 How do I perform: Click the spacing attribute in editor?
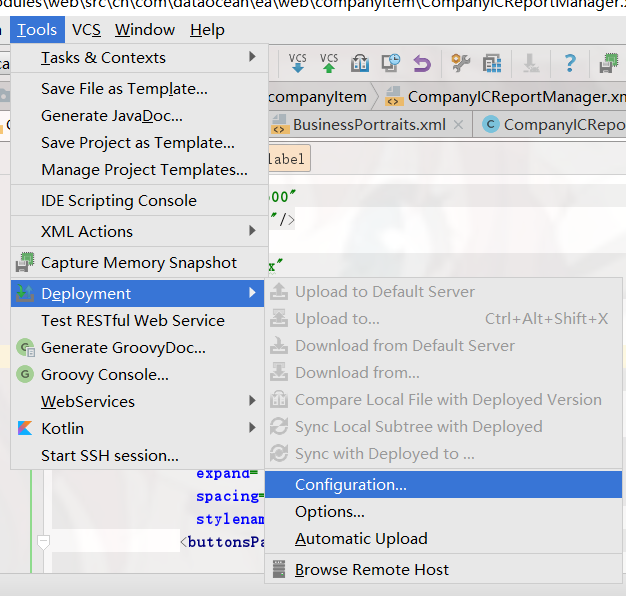coord(230,496)
